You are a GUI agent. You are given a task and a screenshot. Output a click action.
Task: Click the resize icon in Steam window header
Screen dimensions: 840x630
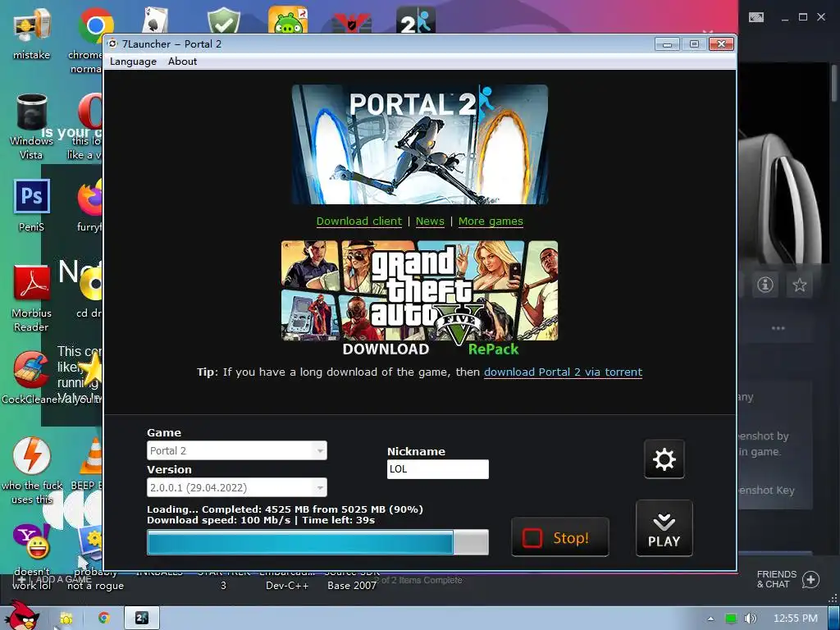756,17
